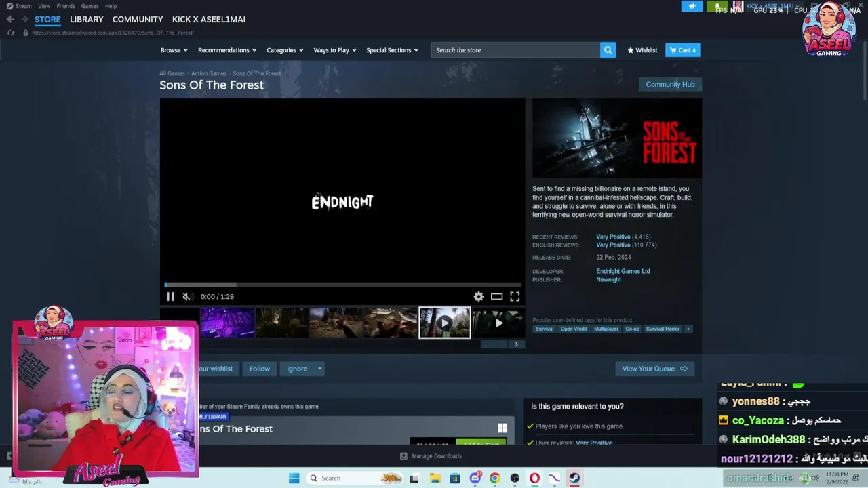Focus the Search the store field
868x488 pixels.
click(x=515, y=50)
